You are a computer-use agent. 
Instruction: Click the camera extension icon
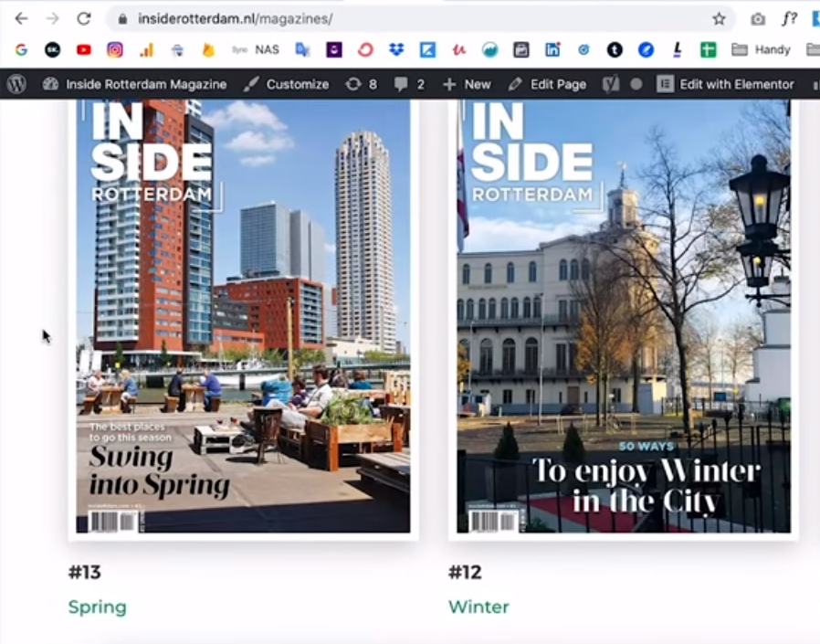coord(758,18)
